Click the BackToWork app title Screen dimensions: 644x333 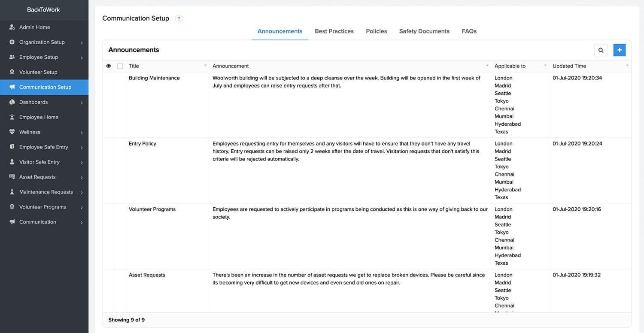[x=44, y=9]
